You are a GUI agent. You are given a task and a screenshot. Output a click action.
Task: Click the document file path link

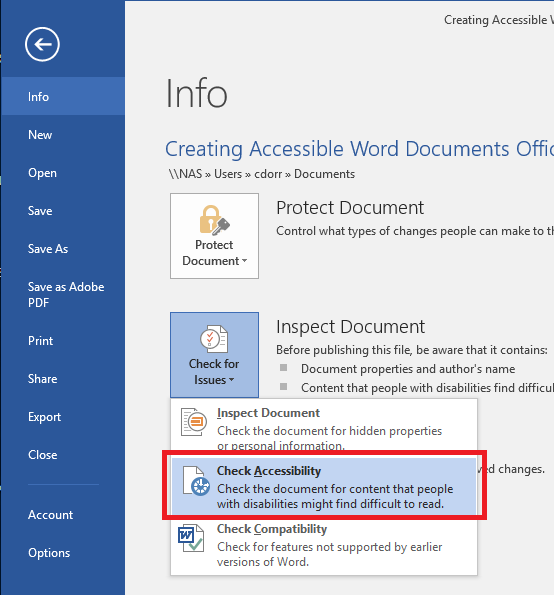(x=261, y=174)
